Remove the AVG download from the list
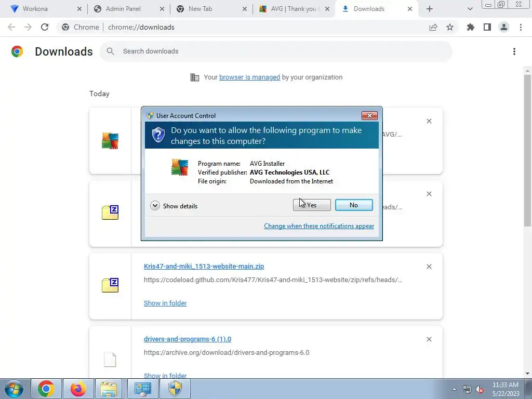This screenshot has width=532, height=399. pyautogui.click(x=429, y=121)
